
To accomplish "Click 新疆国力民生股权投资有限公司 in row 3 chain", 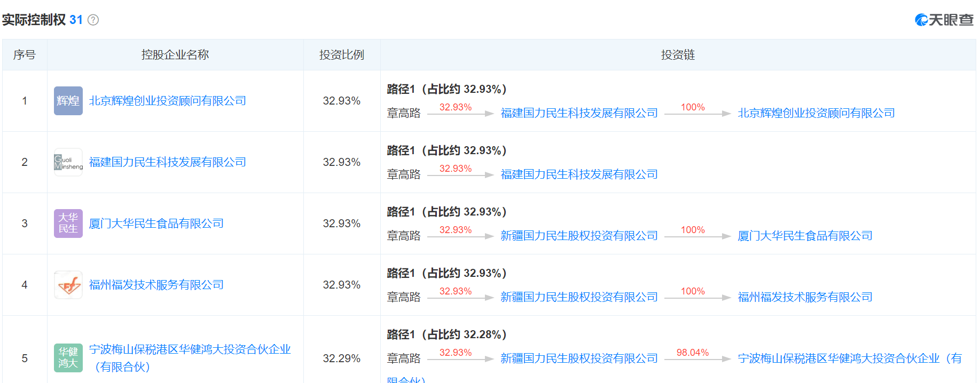I will point(579,236).
